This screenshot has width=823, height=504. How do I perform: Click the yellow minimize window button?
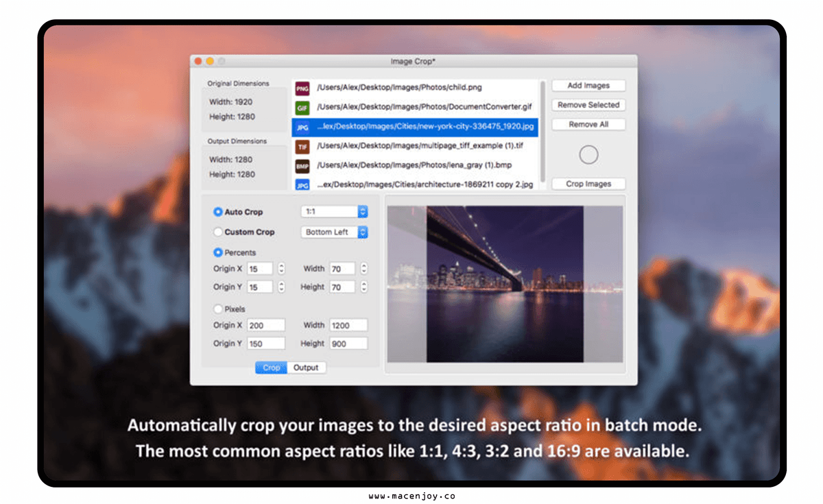click(x=210, y=61)
